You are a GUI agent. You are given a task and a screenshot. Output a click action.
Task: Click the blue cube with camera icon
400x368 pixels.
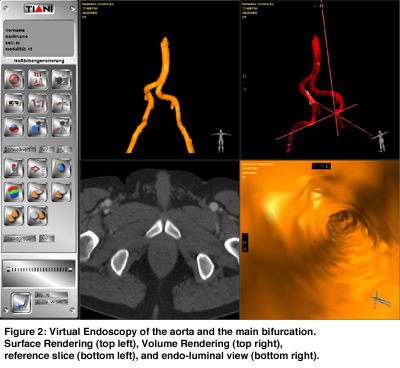38,127
